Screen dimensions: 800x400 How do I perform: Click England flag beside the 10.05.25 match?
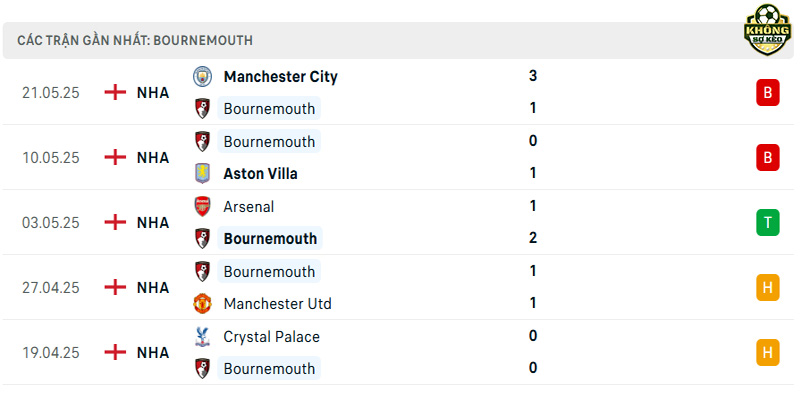click(115, 157)
